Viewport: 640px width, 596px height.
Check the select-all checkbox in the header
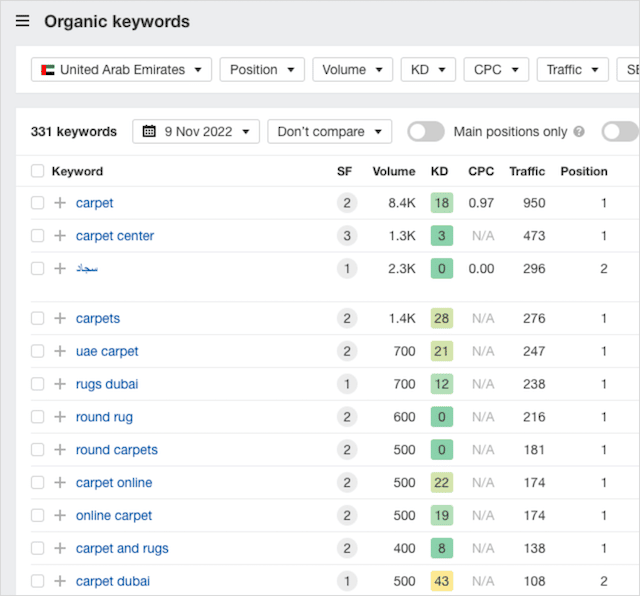[x=37, y=171]
